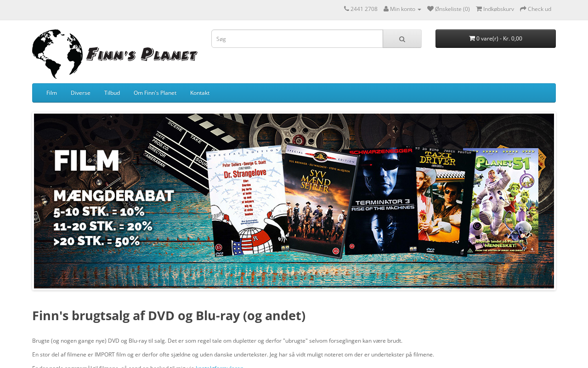This screenshot has width=588, height=368.
Task: Click the heart icon for Ønskeliste
Action: (x=430, y=9)
